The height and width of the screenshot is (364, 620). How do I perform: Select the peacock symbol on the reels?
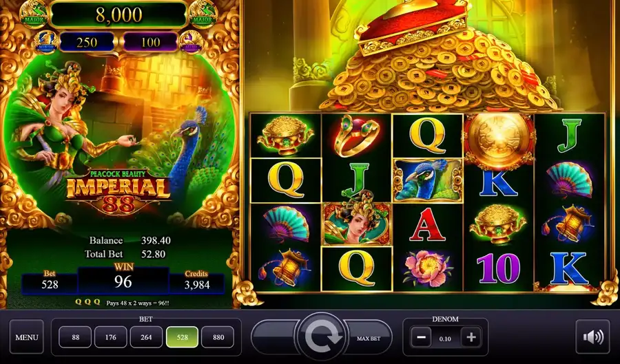(x=427, y=180)
